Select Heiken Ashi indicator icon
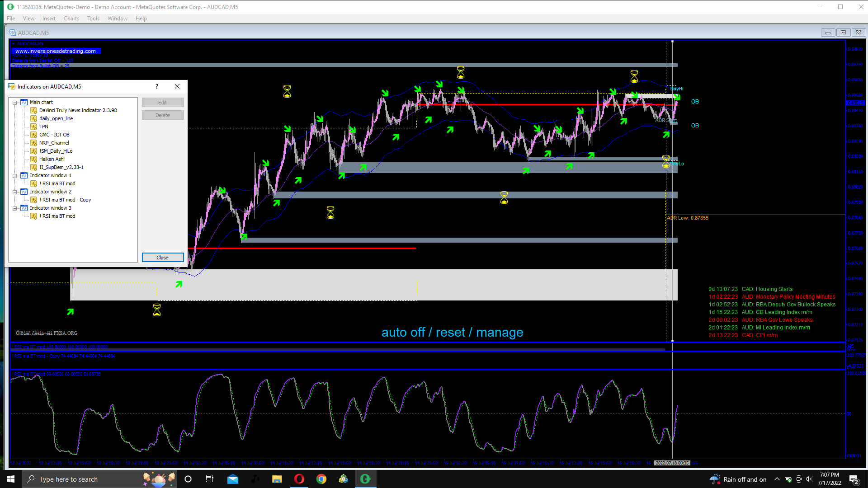The height and width of the screenshot is (488, 868). 34,159
